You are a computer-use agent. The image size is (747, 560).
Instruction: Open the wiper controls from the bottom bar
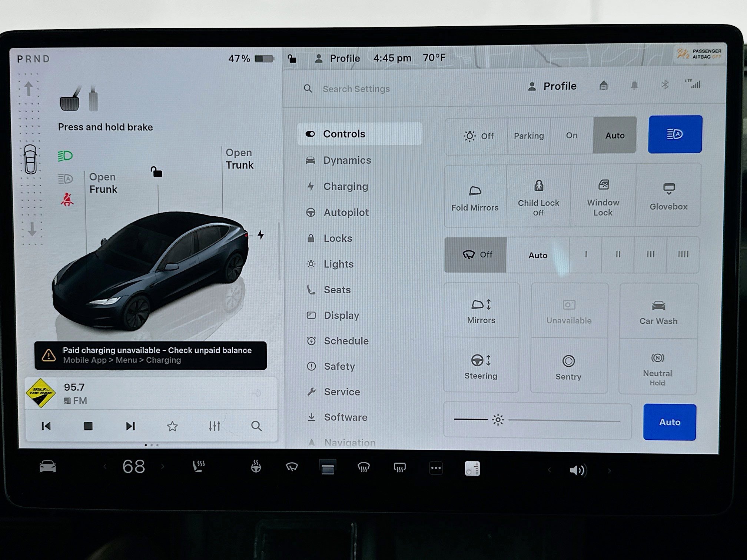tap(292, 467)
